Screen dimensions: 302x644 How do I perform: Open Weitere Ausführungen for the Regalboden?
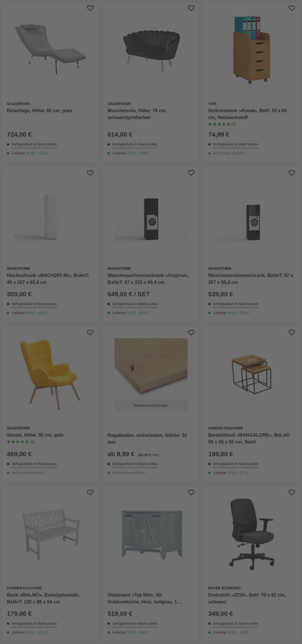pos(151,405)
